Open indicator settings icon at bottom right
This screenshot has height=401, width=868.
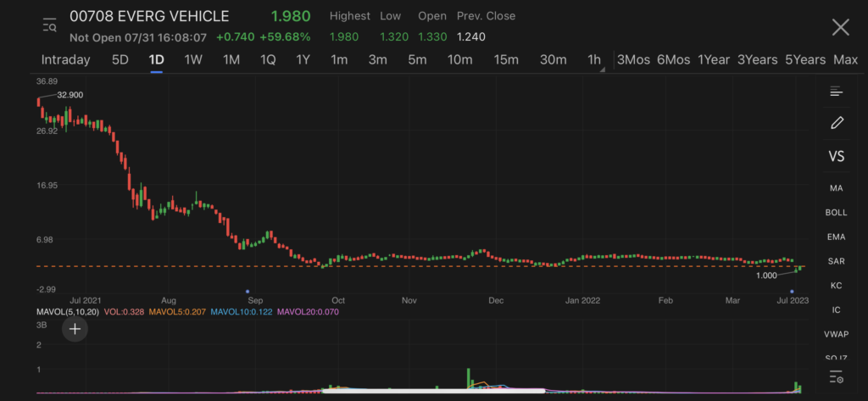[x=837, y=377]
